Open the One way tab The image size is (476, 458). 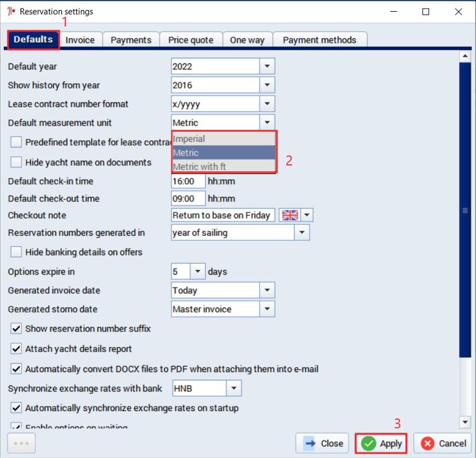[x=247, y=40]
